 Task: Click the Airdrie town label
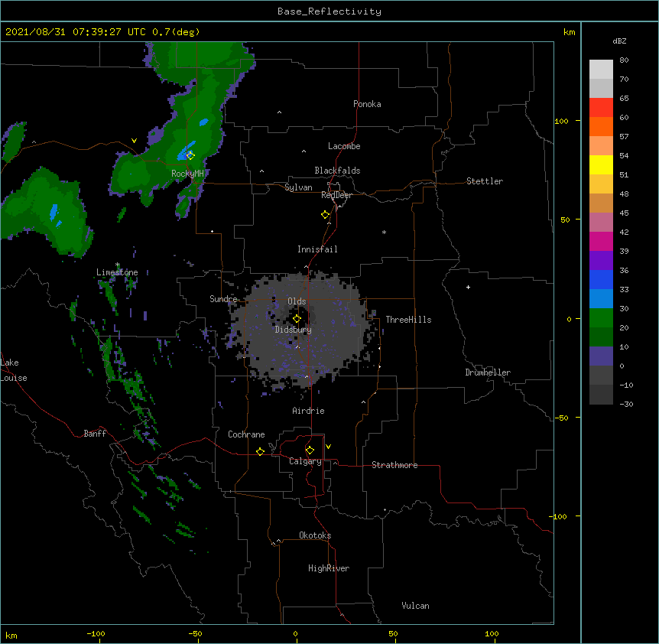[x=308, y=411]
